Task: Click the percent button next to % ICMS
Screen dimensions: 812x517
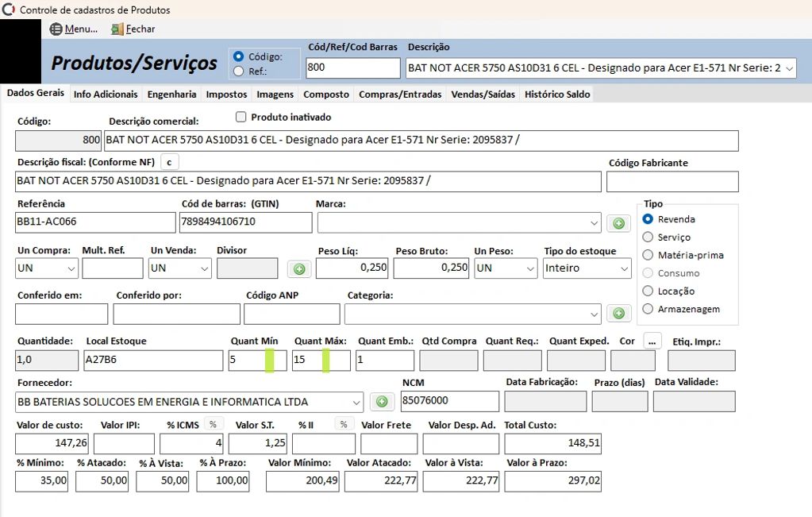Action: [213, 424]
